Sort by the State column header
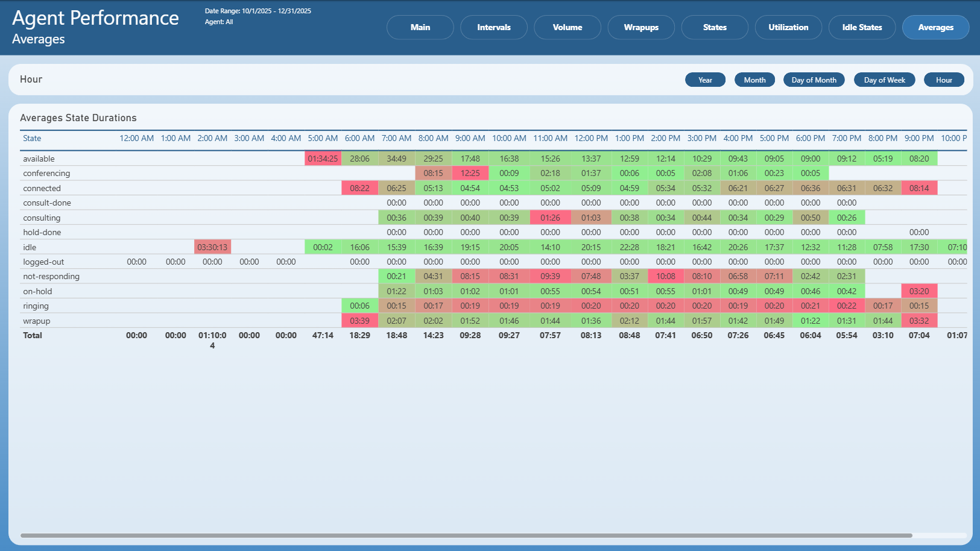Screen dimensions: 980x551 pyautogui.click(x=32, y=138)
